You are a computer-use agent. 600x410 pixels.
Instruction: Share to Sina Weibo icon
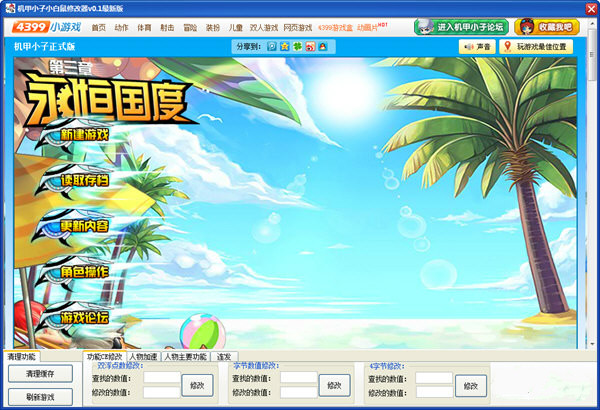310,47
